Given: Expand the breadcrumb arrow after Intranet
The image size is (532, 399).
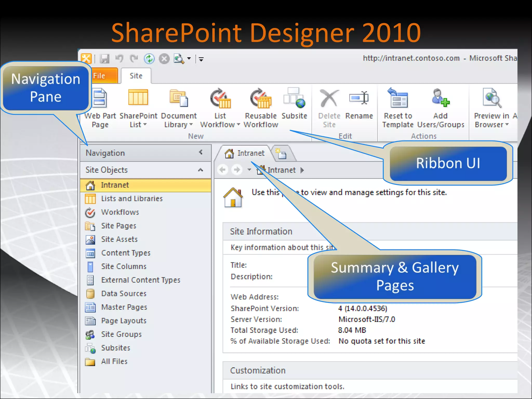Looking at the screenshot, I should coord(302,170).
